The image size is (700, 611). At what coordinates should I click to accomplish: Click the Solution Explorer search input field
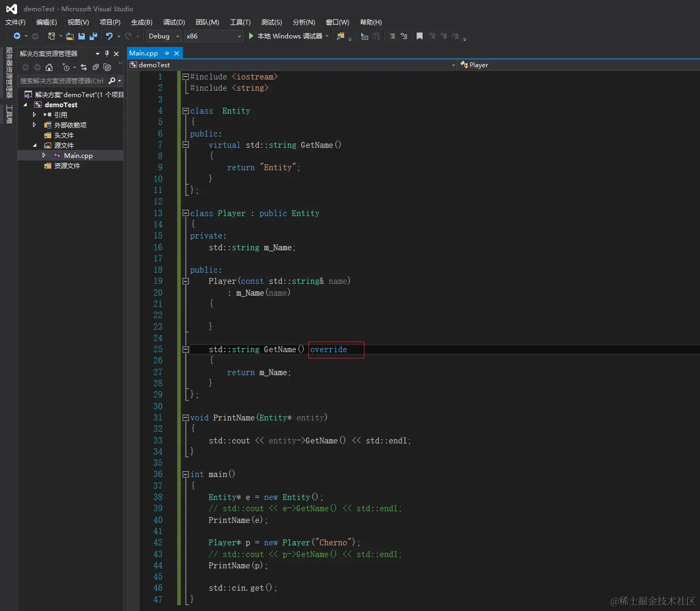pos(62,81)
